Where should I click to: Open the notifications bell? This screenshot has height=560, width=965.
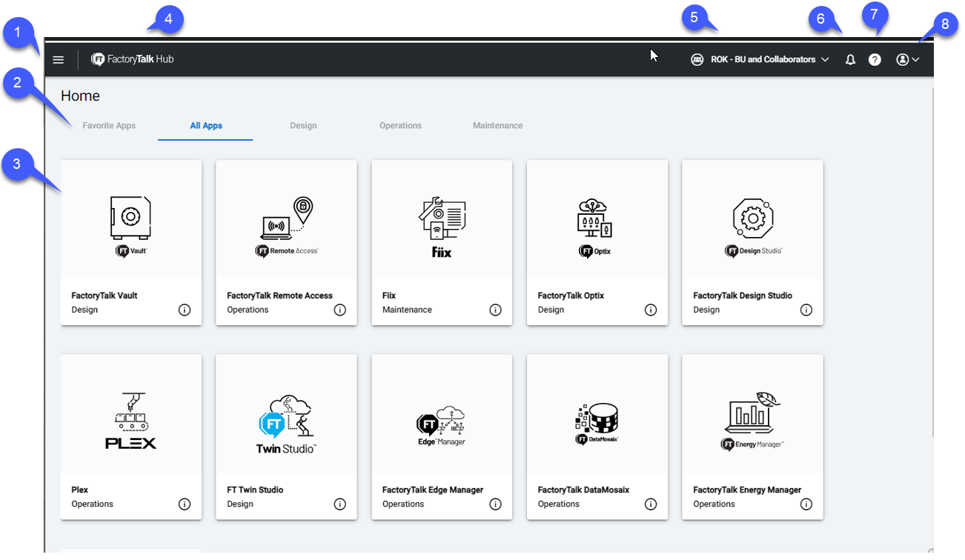(850, 60)
